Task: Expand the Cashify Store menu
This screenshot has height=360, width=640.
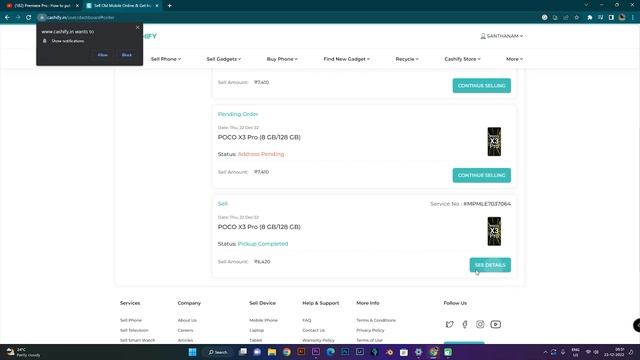Action: click(x=462, y=59)
